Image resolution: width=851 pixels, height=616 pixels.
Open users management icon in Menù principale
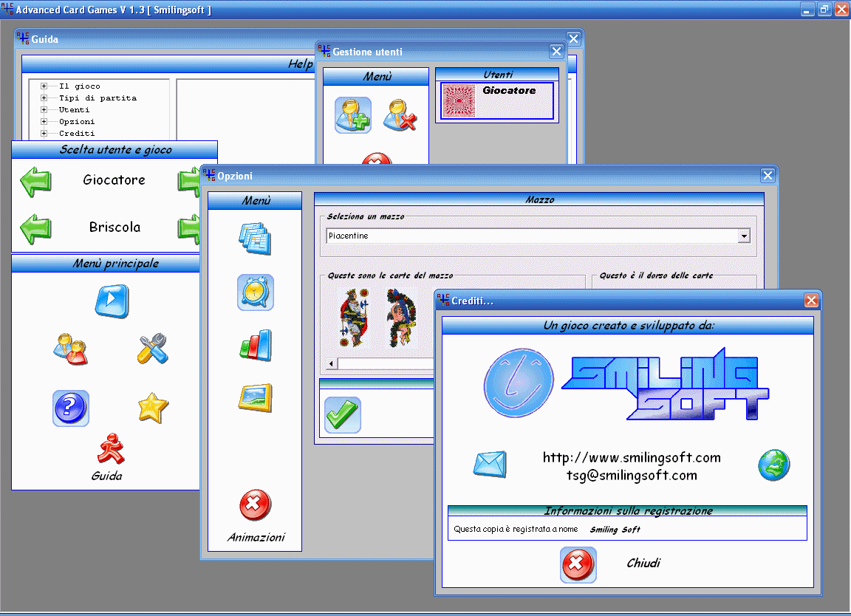[x=71, y=349]
